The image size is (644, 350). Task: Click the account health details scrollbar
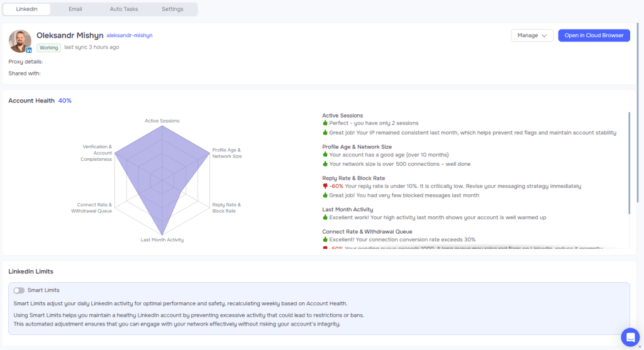pos(629,163)
